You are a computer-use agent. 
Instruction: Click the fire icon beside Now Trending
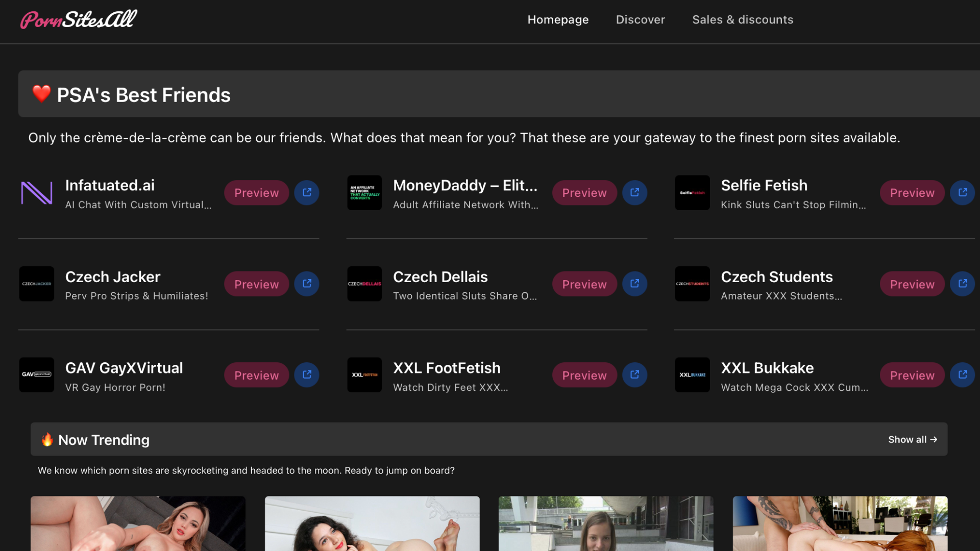click(x=47, y=439)
